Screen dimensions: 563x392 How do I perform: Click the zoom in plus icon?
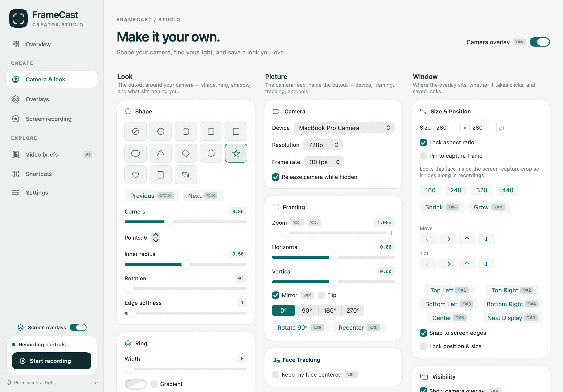click(392, 233)
